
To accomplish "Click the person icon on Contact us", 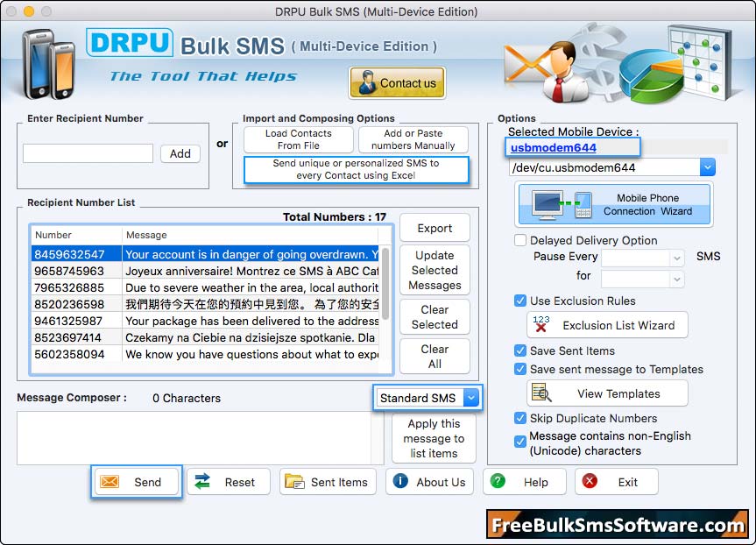I will [x=367, y=82].
